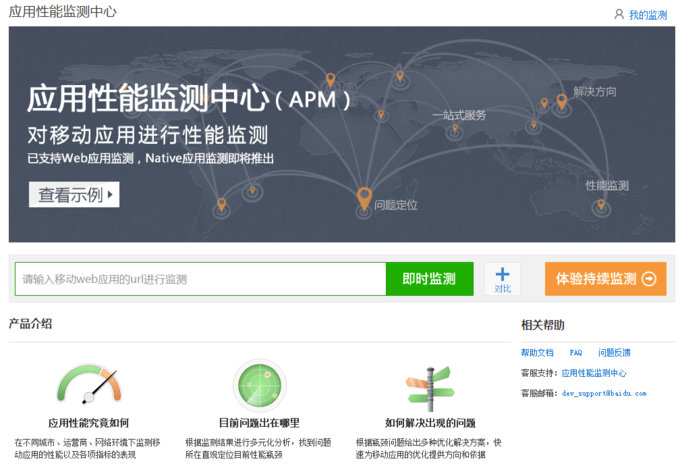Click the 对移动应用进行性能监测 banner subtitle

coord(148,135)
